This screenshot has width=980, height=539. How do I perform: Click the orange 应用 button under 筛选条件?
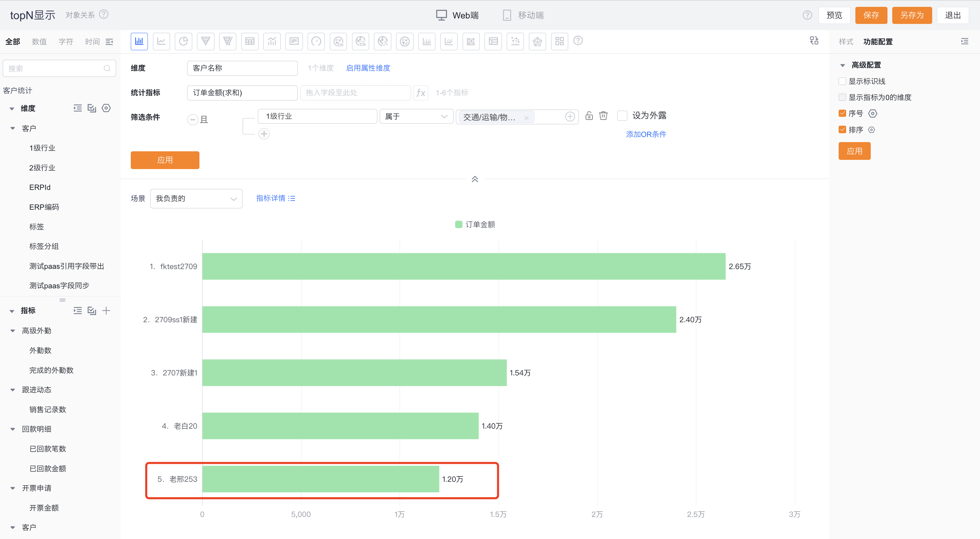click(165, 160)
